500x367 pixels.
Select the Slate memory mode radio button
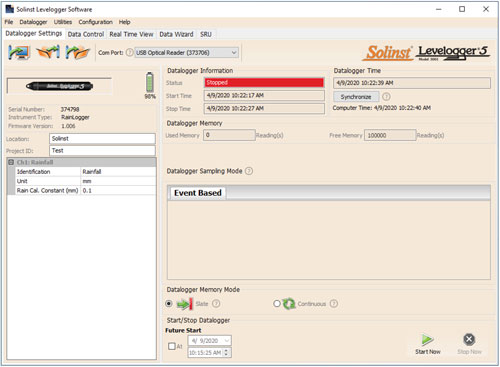coord(169,304)
